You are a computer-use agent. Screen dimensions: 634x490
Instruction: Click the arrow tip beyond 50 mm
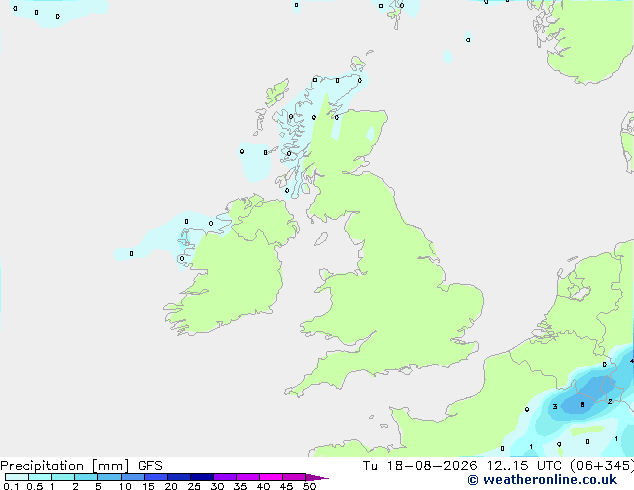pyautogui.click(x=317, y=477)
